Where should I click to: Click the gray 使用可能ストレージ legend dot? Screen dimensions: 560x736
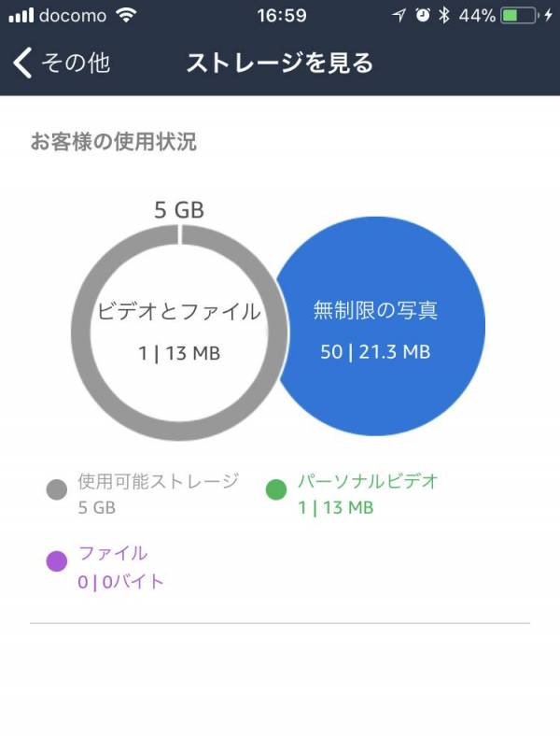tap(57, 489)
